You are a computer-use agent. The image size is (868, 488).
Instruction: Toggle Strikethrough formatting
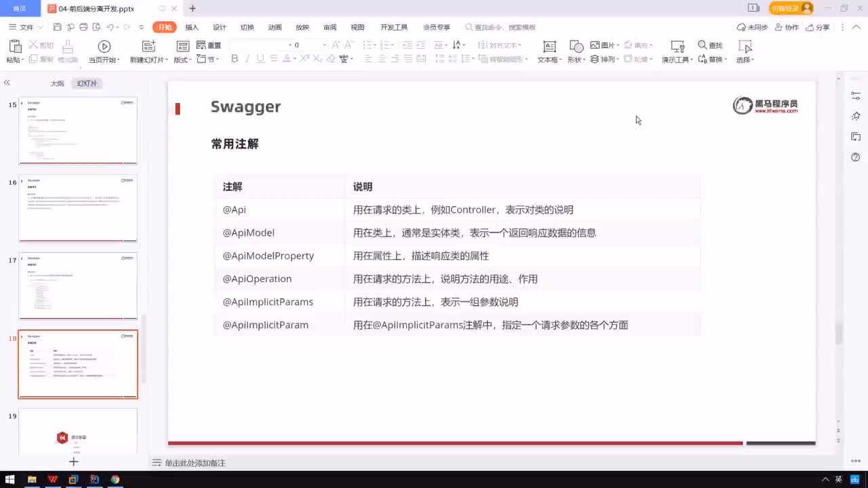[273, 59]
